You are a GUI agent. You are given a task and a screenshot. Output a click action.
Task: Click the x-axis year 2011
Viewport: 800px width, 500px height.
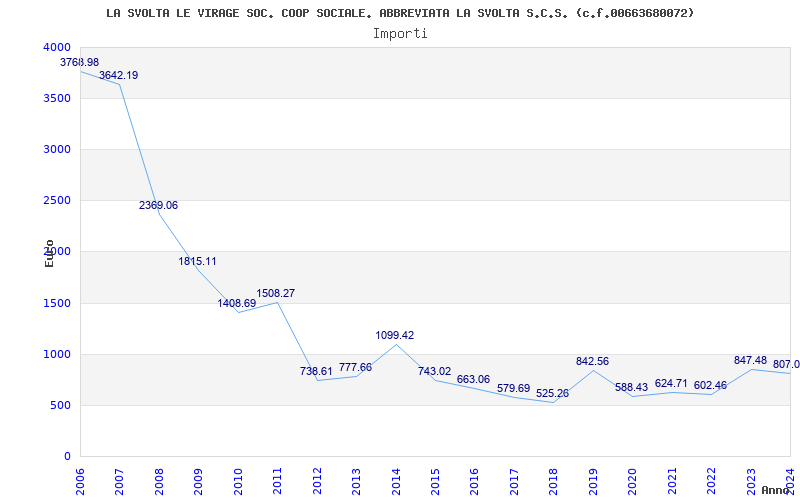pos(277,481)
